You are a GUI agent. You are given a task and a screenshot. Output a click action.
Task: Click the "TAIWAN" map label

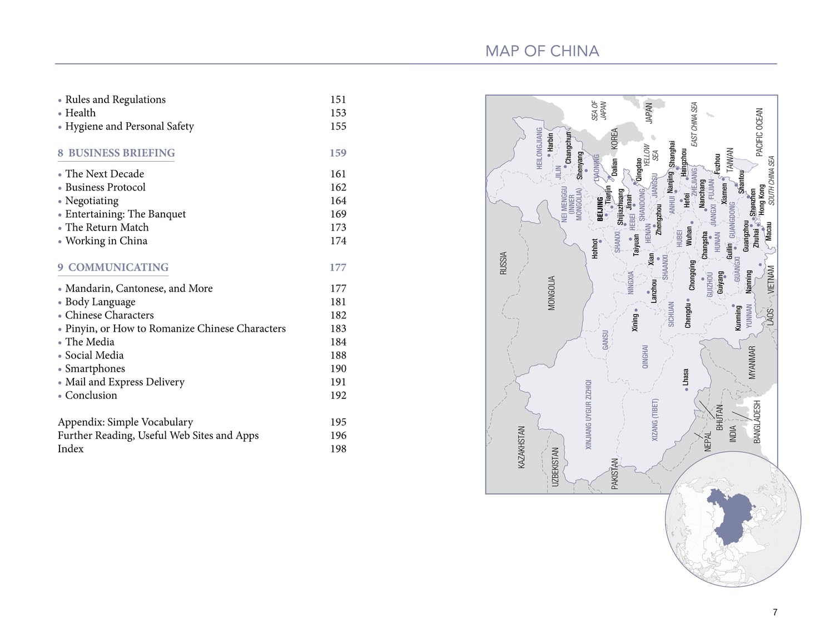pos(731,160)
